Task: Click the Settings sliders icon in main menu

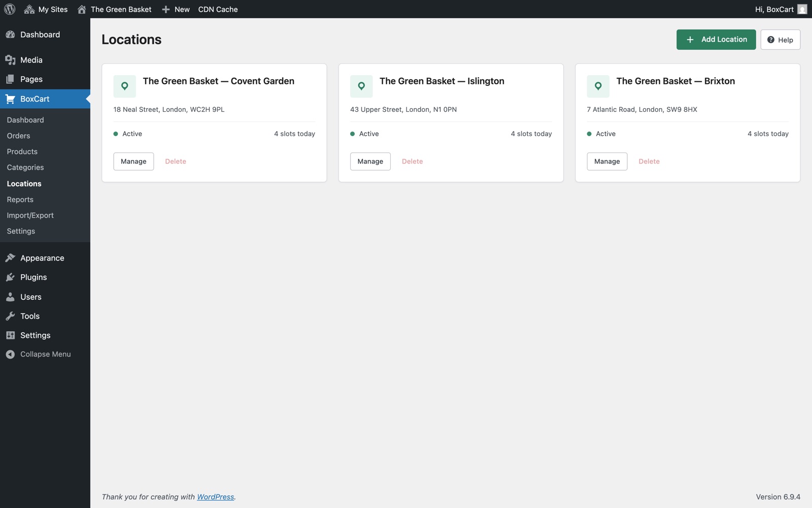Action: click(x=10, y=335)
